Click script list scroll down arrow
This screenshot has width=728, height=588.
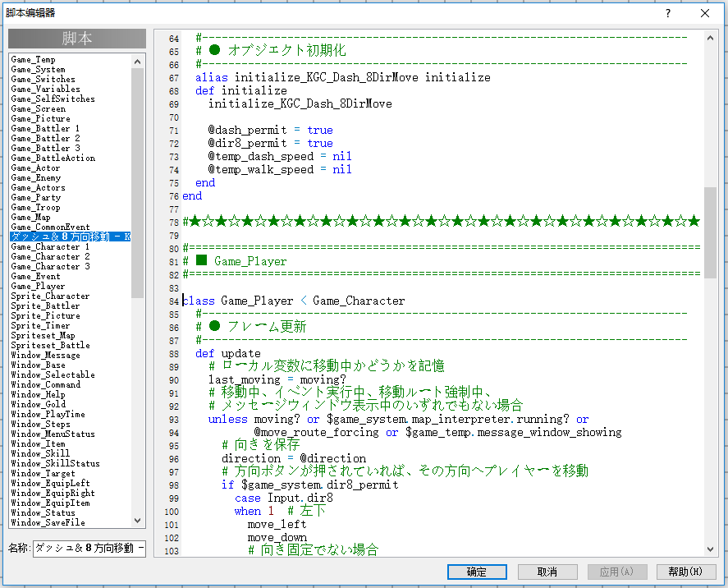tap(137, 521)
